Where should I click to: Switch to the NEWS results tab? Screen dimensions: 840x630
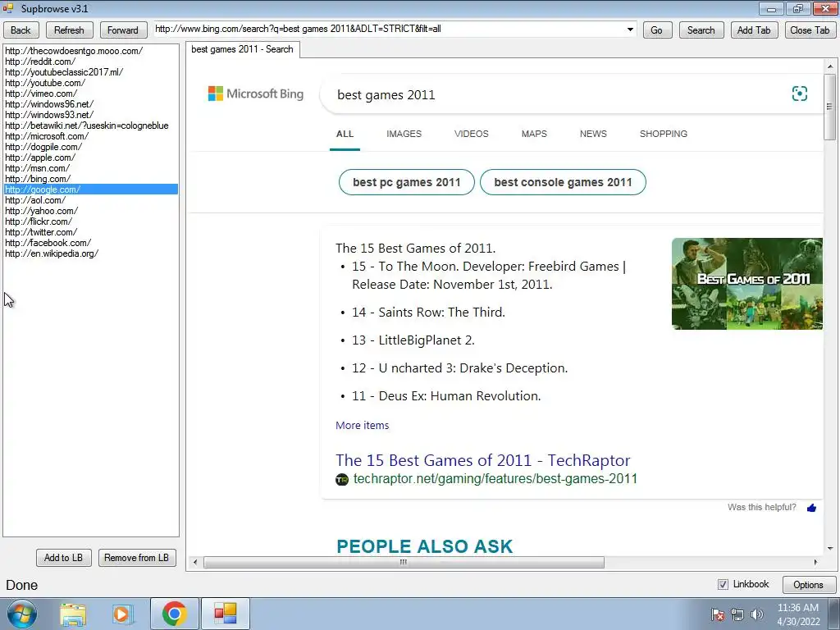(x=593, y=134)
